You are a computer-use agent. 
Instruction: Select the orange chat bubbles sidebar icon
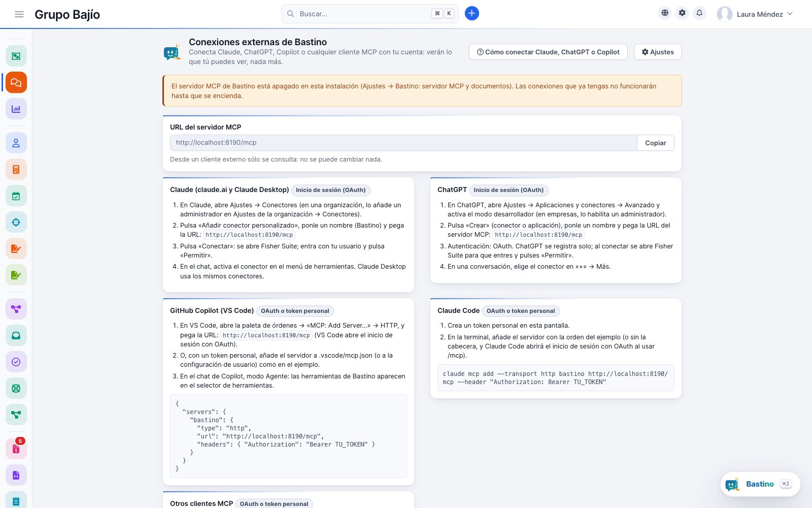16,82
